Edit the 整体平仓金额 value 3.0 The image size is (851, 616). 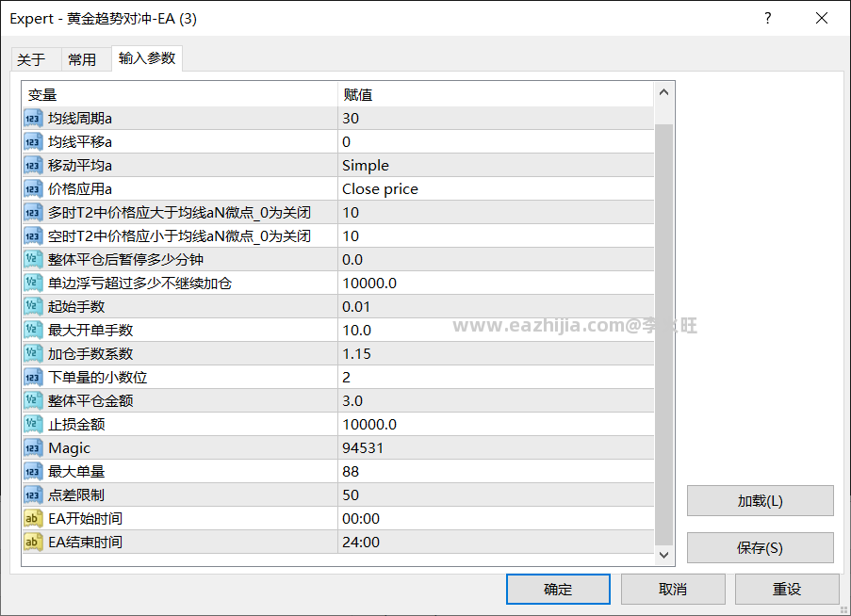click(496, 400)
